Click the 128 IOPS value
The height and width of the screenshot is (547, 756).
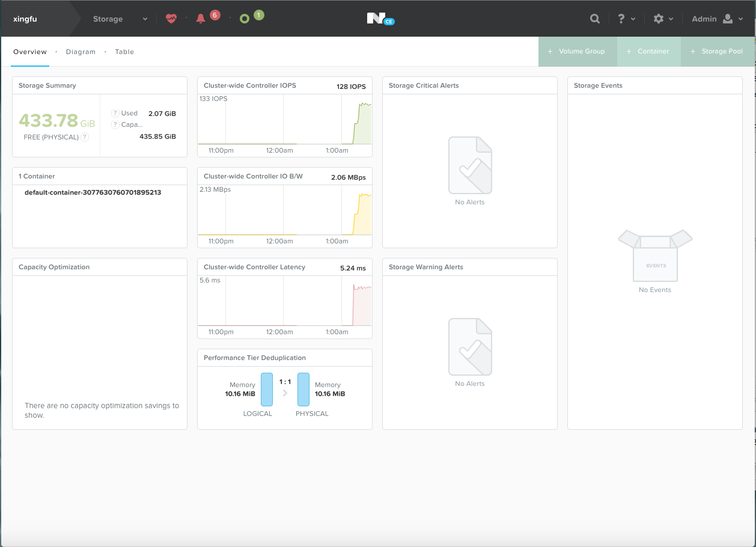351,87
